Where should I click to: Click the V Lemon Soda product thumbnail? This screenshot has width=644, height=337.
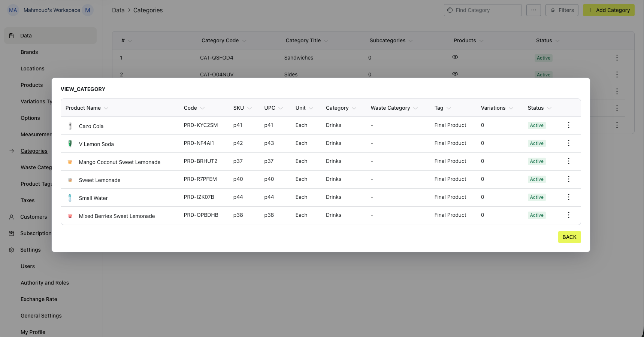[70, 143]
